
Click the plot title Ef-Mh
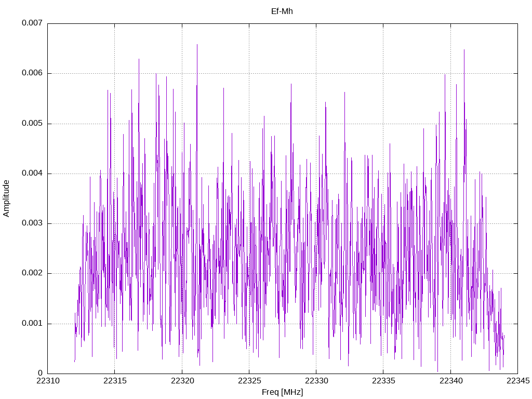coord(282,11)
